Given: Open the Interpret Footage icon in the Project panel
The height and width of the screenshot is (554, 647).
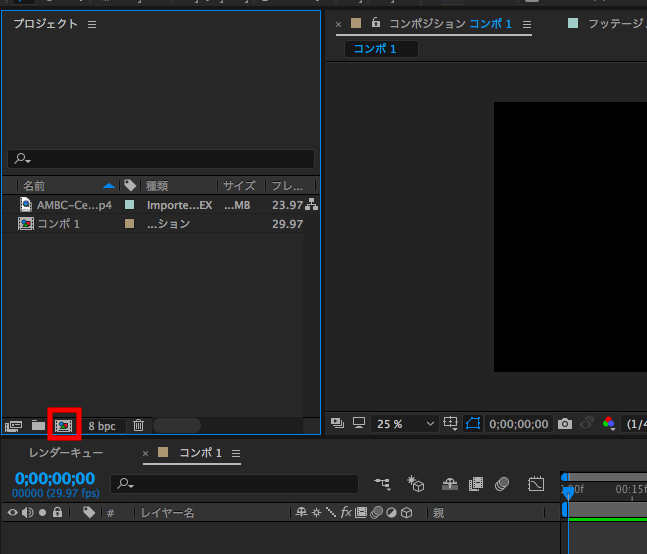Looking at the screenshot, I should 14,426.
